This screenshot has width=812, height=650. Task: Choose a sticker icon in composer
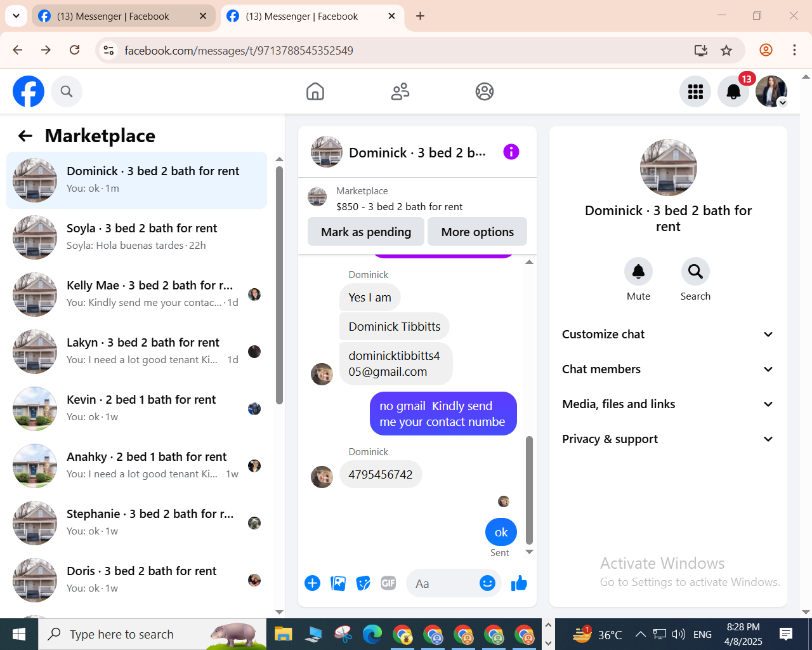(x=363, y=583)
